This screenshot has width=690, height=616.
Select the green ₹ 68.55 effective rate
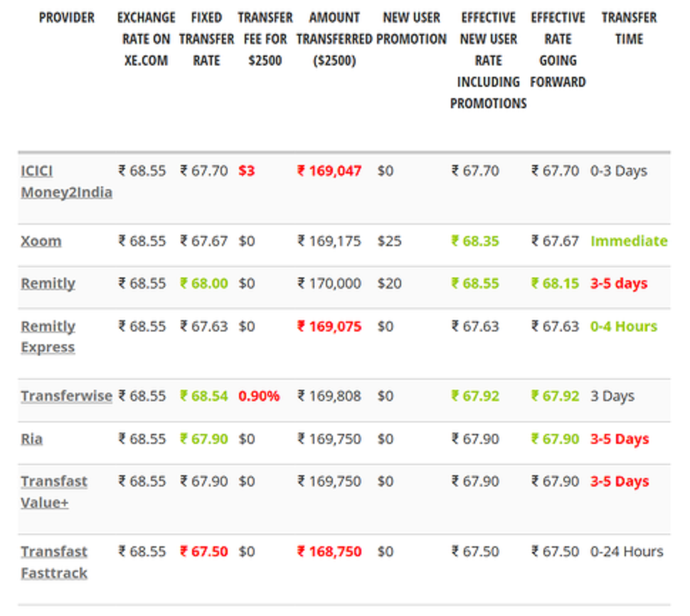[475, 283]
